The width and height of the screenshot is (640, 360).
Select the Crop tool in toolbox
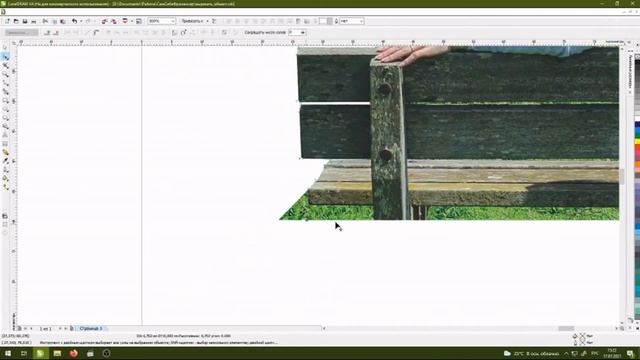(x=5, y=66)
